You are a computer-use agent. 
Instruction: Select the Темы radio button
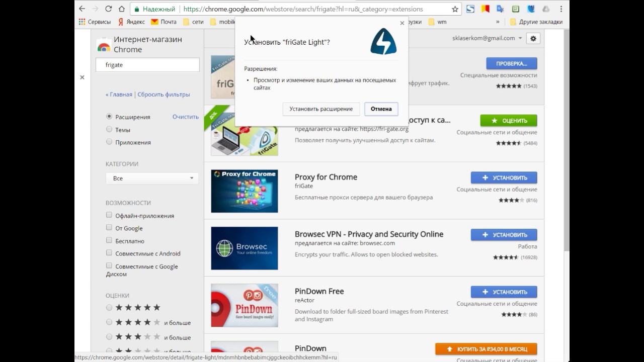109,129
